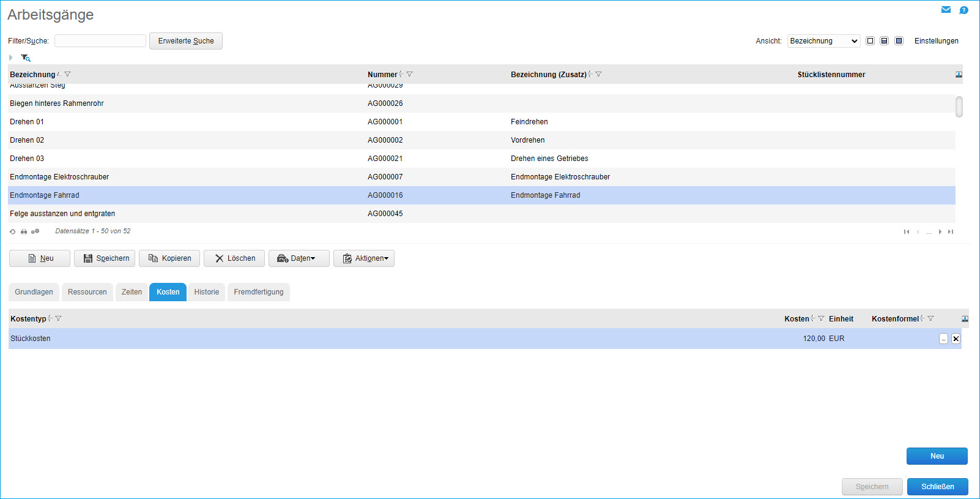Delete the Stückkosten row using X icon
This screenshot has height=499, width=980.
(x=956, y=339)
